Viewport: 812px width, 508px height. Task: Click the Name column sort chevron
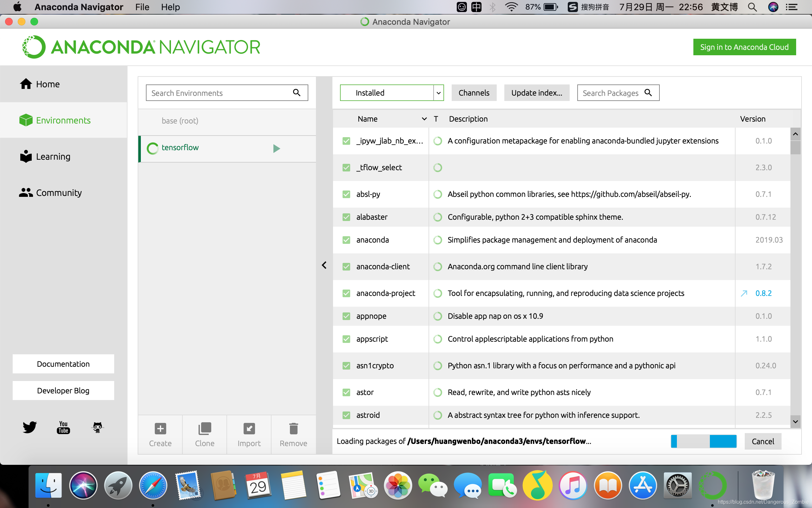point(424,119)
